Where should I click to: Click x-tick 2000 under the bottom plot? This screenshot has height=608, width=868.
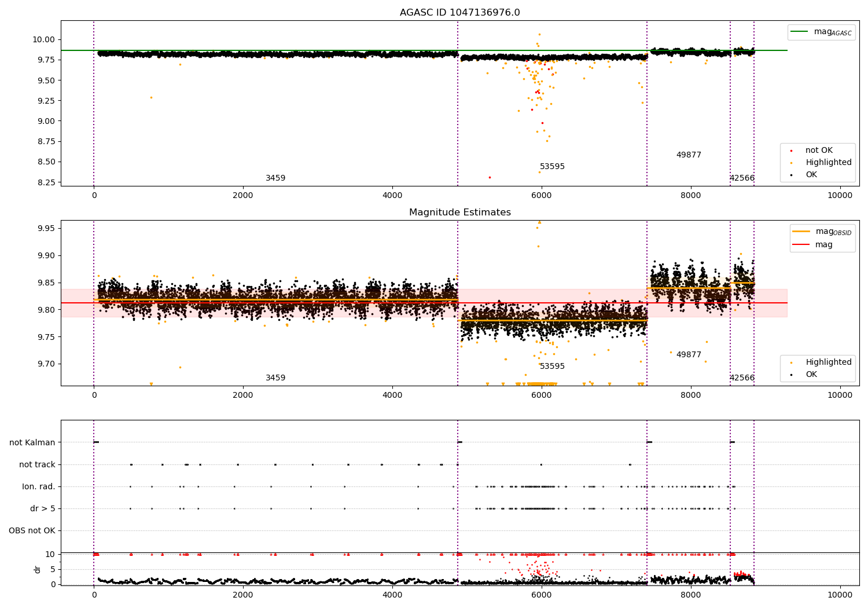[243, 595]
